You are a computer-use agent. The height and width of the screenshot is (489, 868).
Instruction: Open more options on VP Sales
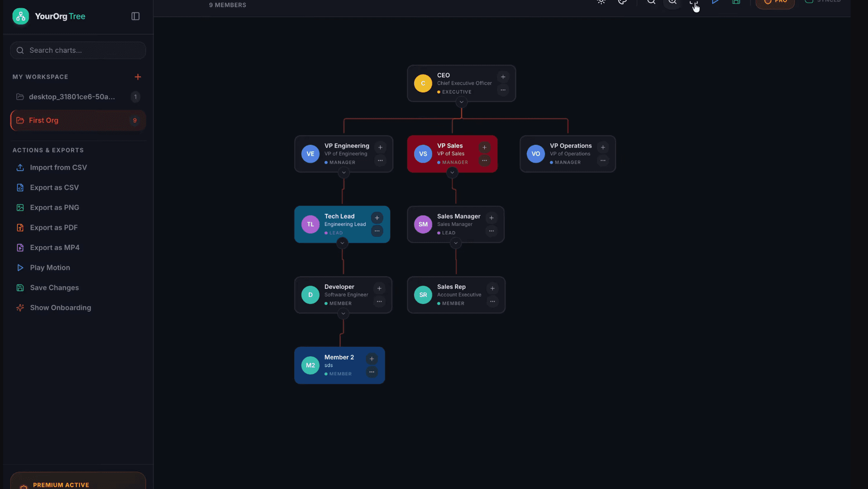tap(484, 160)
